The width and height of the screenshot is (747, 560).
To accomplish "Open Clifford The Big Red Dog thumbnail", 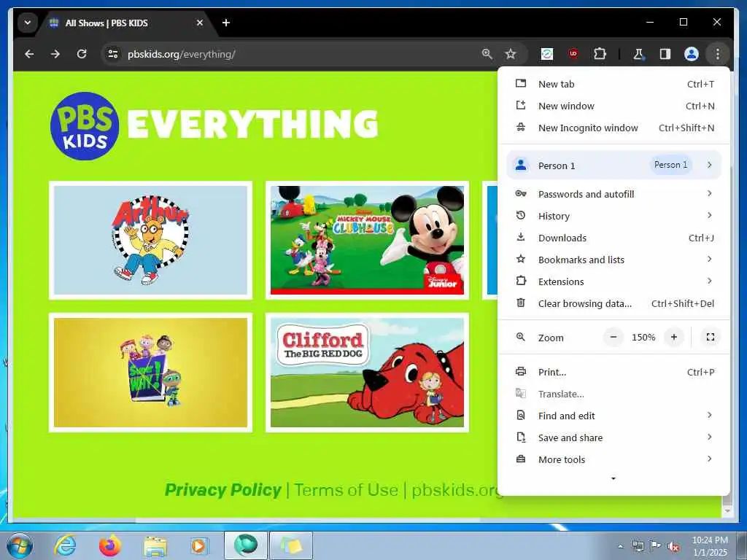I will pyautogui.click(x=367, y=373).
